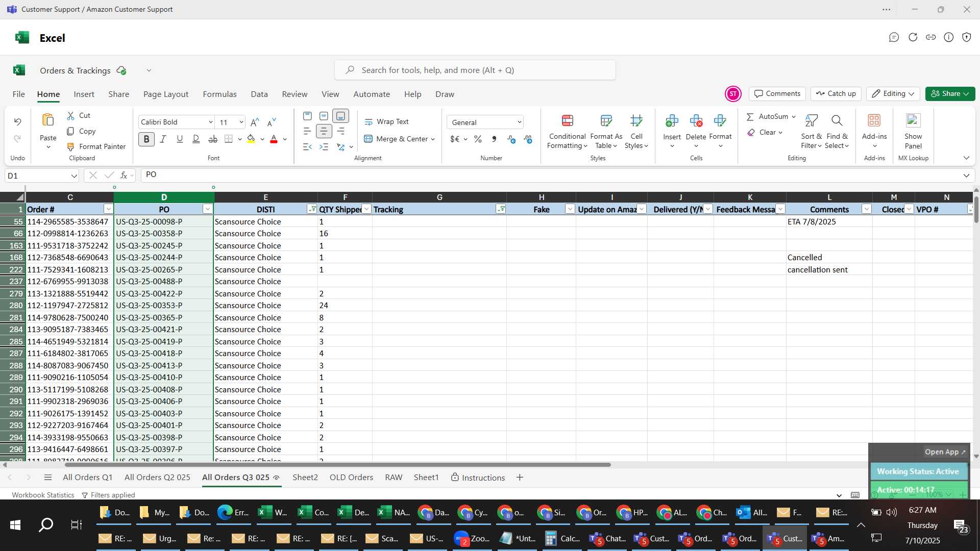The width and height of the screenshot is (980, 551).
Task: Toggle bottom vertical alignment
Action: click(x=340, y=116)
